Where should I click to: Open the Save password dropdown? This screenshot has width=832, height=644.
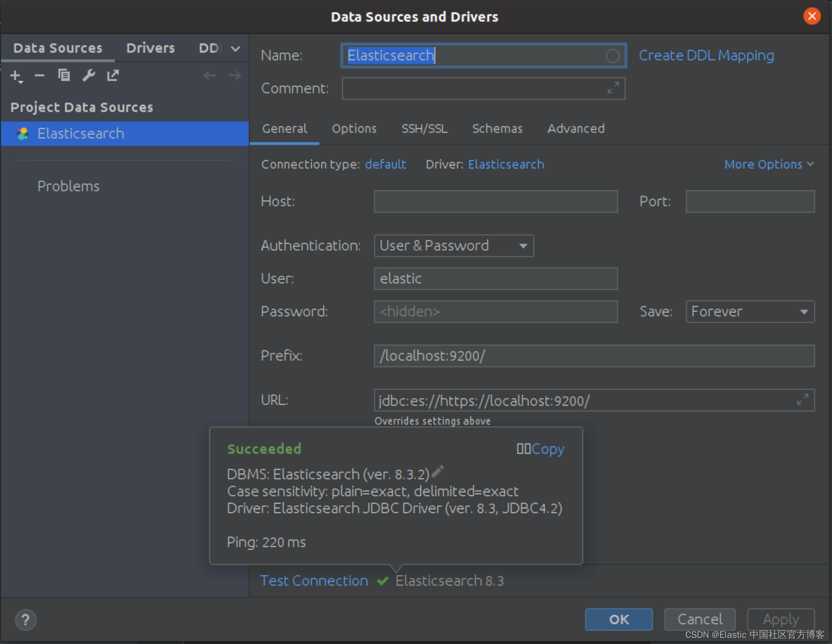(x=750, y=312)
